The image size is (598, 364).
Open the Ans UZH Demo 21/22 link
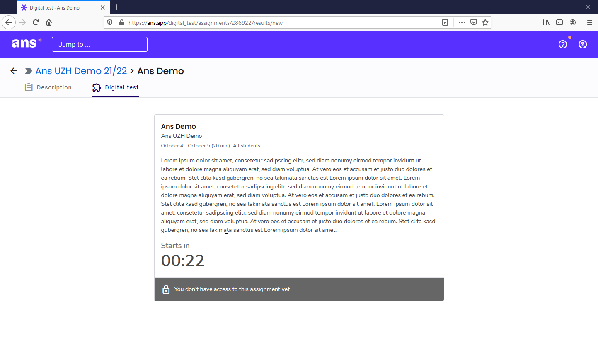click(81, 71)
